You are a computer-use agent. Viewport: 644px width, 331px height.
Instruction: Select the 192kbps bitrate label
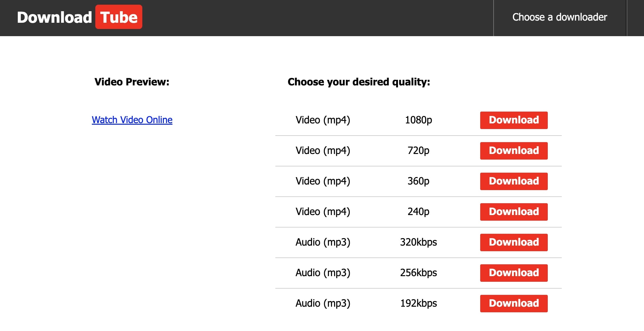418,303
